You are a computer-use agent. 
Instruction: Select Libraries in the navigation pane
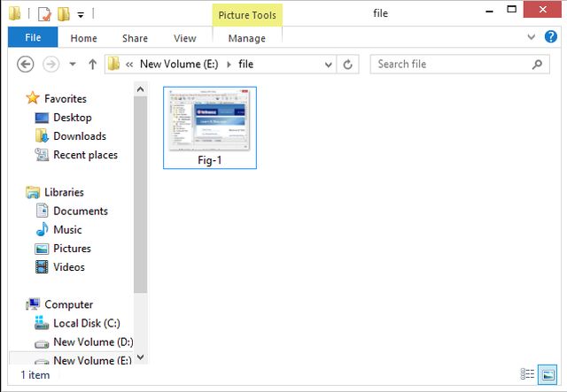[x=64, y=192]
